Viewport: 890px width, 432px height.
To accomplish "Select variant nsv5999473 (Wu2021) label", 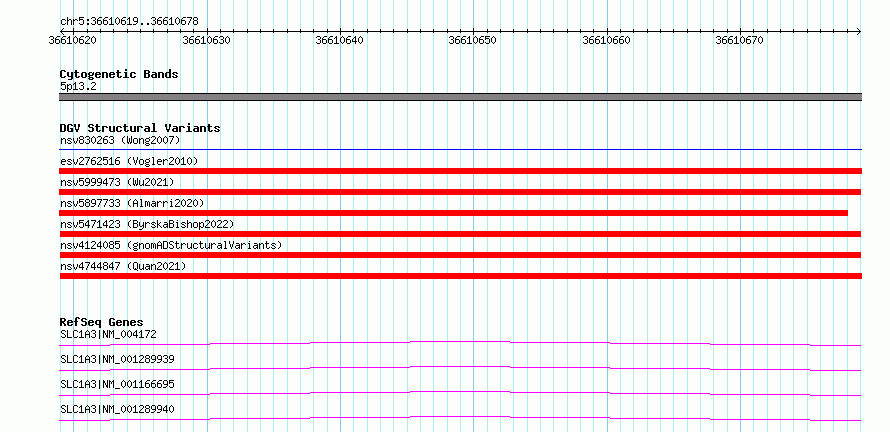I will pos(117,182).
